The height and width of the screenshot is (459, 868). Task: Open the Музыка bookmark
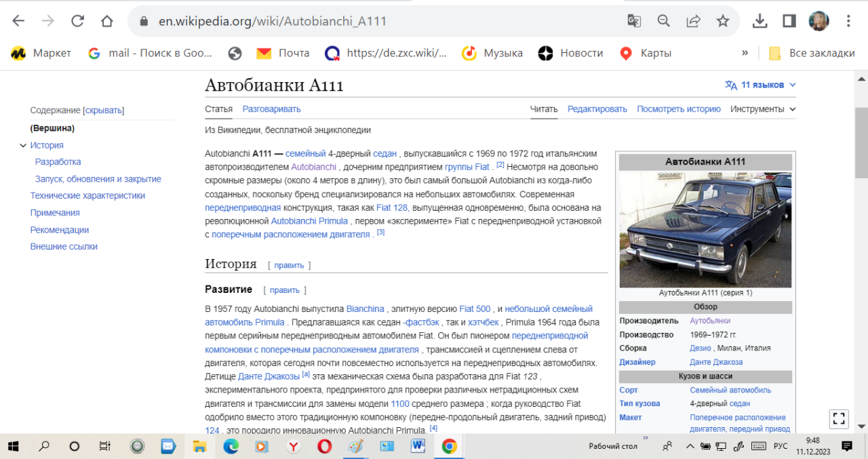tap(492, 53)
